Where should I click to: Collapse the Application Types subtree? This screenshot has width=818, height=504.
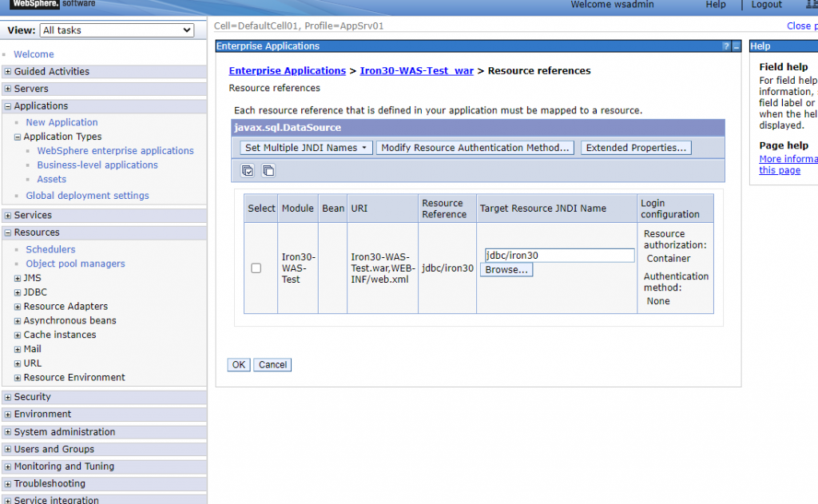point(18,137)
